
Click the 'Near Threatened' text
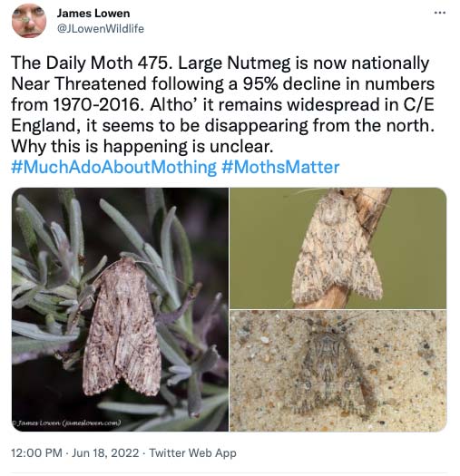(79, 83)
